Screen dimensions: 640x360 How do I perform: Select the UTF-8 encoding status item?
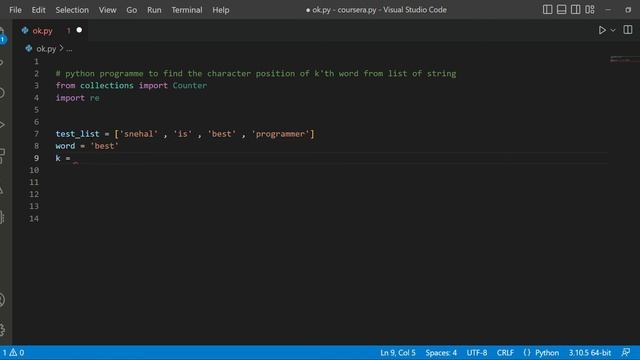477,353
